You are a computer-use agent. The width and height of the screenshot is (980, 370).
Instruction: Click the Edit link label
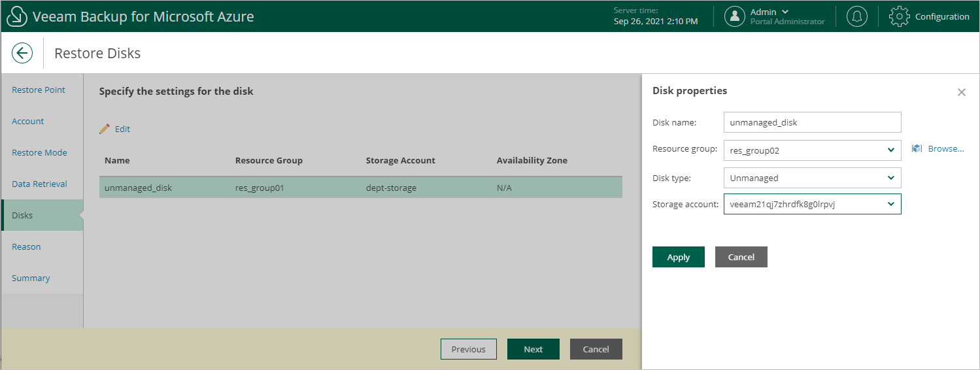[x=122, y=129]
